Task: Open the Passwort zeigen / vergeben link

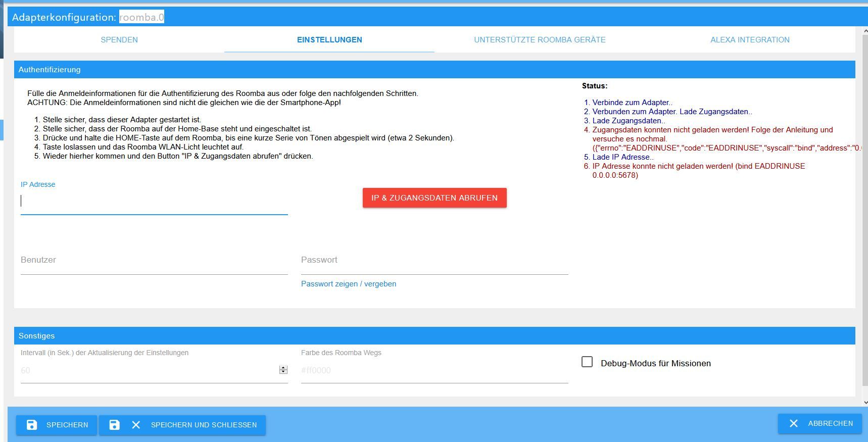Action: click(x=349, y=284)
